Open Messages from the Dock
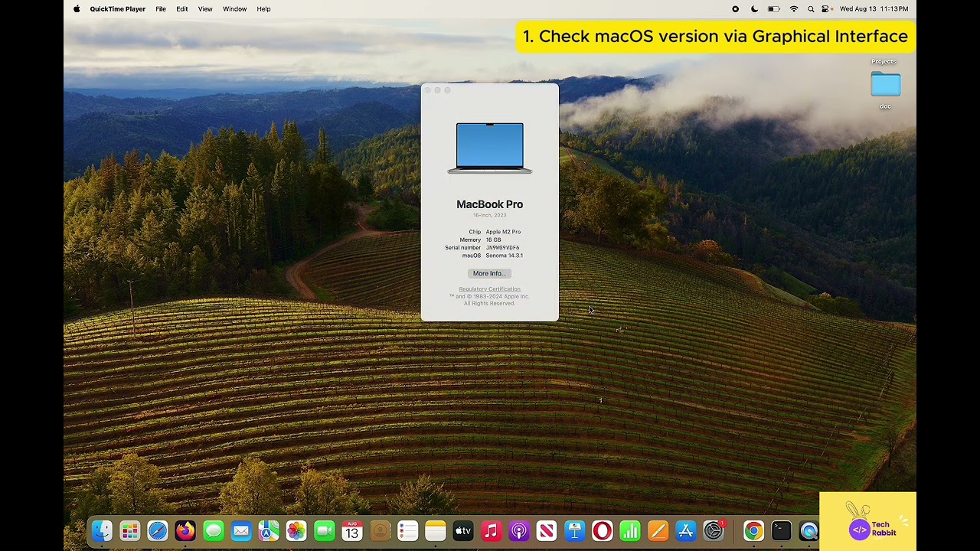980x551 pixels. 214,530
